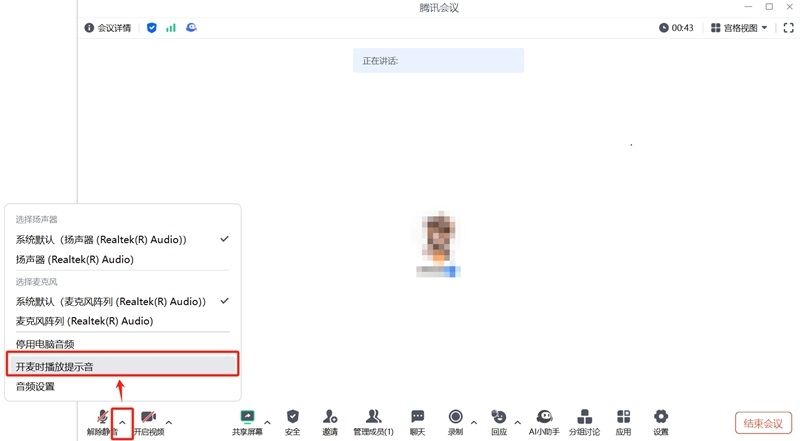Open Breakout Rooms (分组讨论) icon

585,422
